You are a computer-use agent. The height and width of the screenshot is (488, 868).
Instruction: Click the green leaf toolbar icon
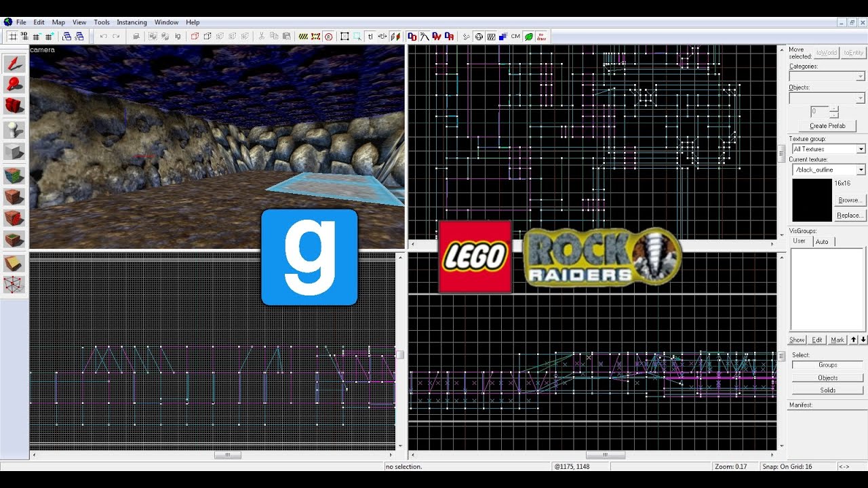528,36
